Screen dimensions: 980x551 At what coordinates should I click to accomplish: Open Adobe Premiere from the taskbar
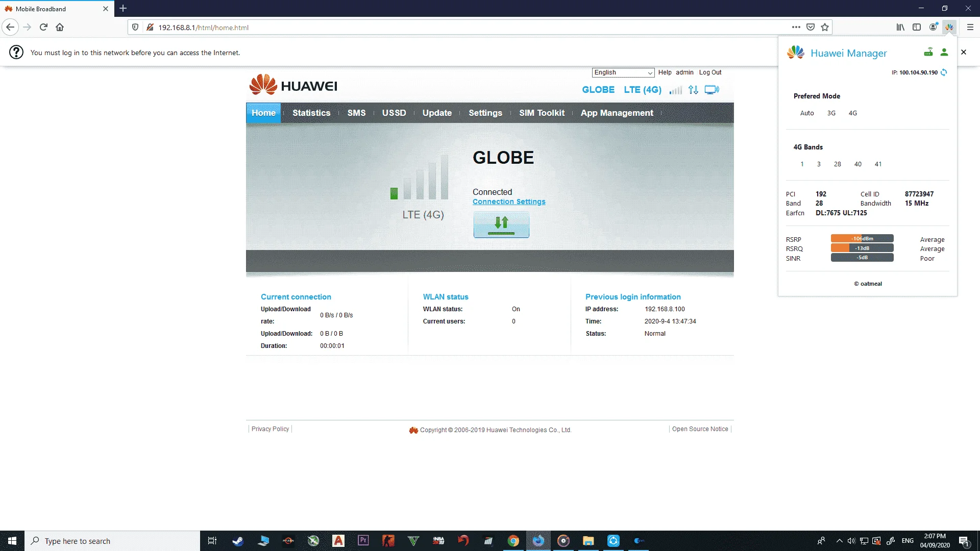point(363,541)
